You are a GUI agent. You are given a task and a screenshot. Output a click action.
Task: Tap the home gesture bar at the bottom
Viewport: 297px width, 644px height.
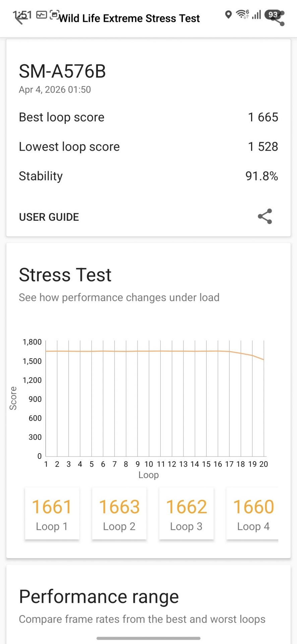[148, 638]
